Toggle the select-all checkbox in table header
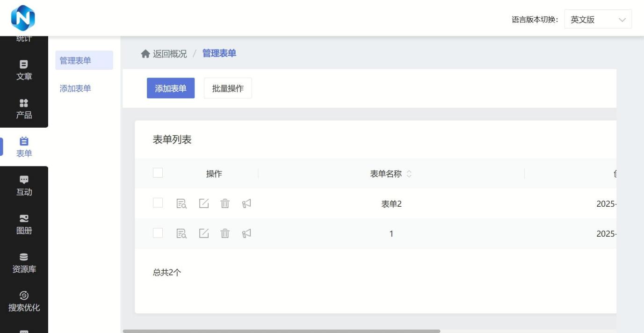 158,173
